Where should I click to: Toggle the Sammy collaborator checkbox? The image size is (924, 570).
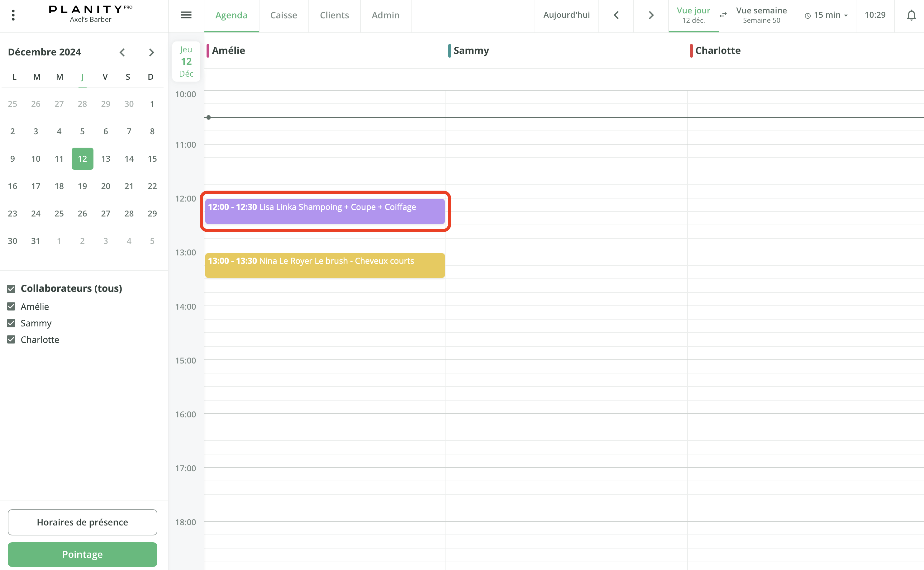click(x=11, y=323)
